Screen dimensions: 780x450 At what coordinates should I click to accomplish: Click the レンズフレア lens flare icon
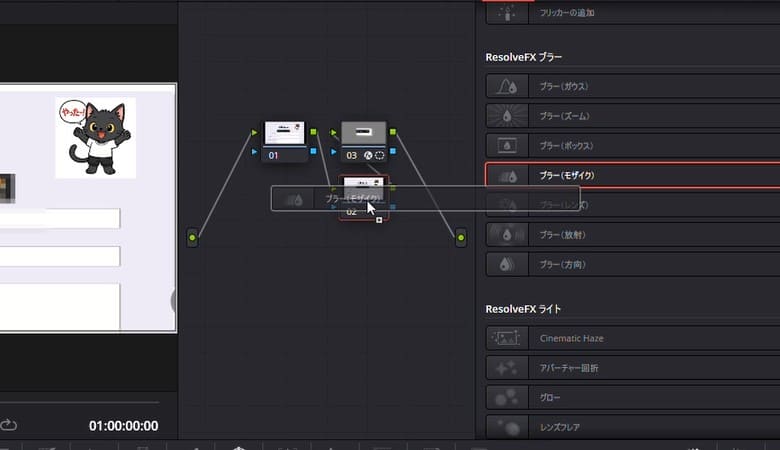coord(507,427)
